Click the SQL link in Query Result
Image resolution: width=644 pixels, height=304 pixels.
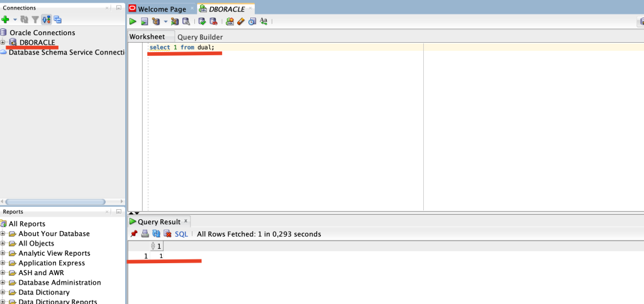(x=181, y=234)
